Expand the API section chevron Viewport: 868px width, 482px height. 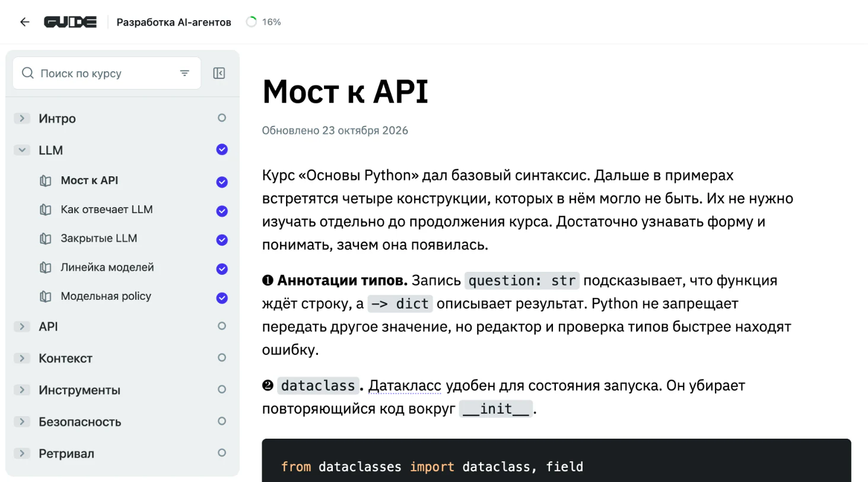(22, 326)
